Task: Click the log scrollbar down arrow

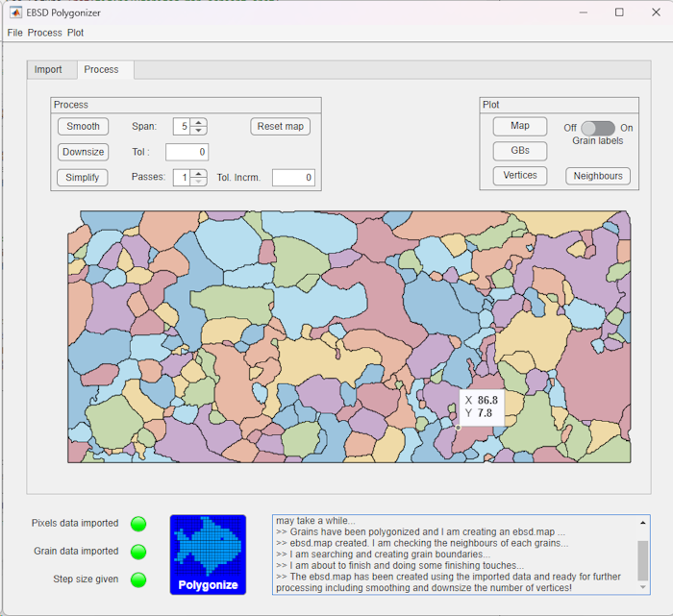Action: 642,587
